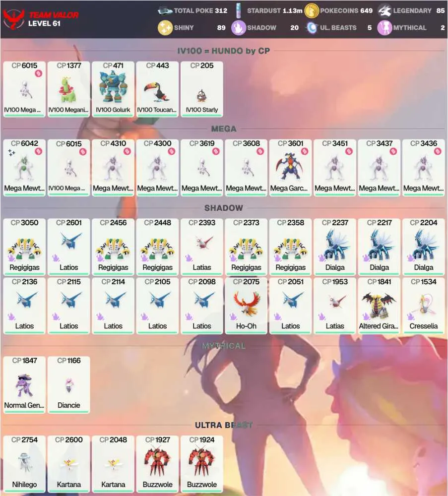Click the shadow flame on the Ho-Oh card
The image size is (448, 496).
point(233,316)
